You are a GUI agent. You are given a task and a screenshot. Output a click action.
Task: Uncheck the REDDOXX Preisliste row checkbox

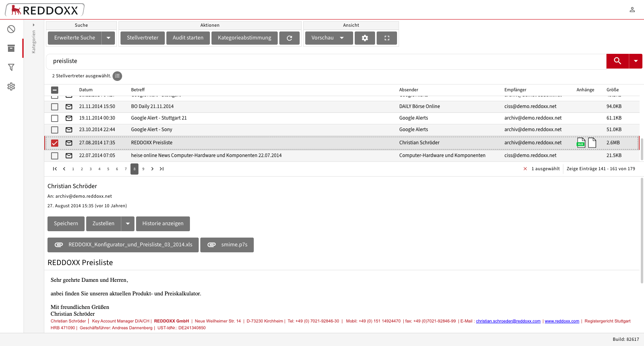pyautogui.click(x=55, y=143)
